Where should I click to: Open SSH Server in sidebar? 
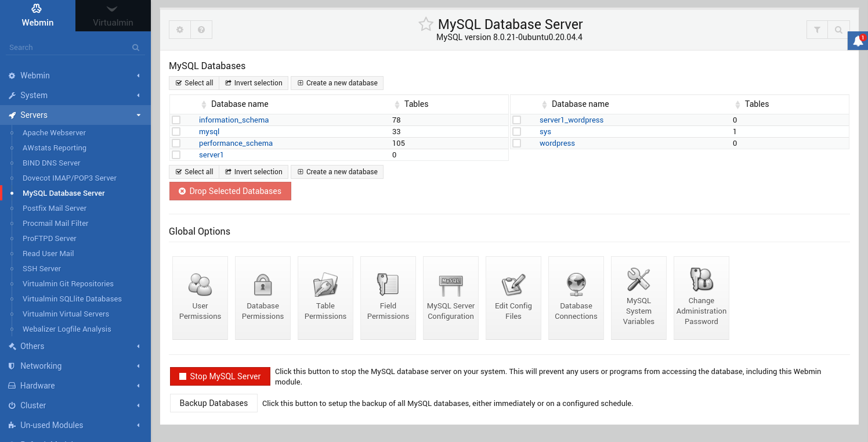(42, 268)
